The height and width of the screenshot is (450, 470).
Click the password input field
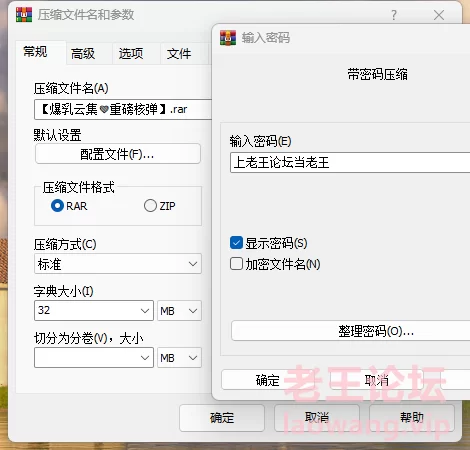(350, 163)
